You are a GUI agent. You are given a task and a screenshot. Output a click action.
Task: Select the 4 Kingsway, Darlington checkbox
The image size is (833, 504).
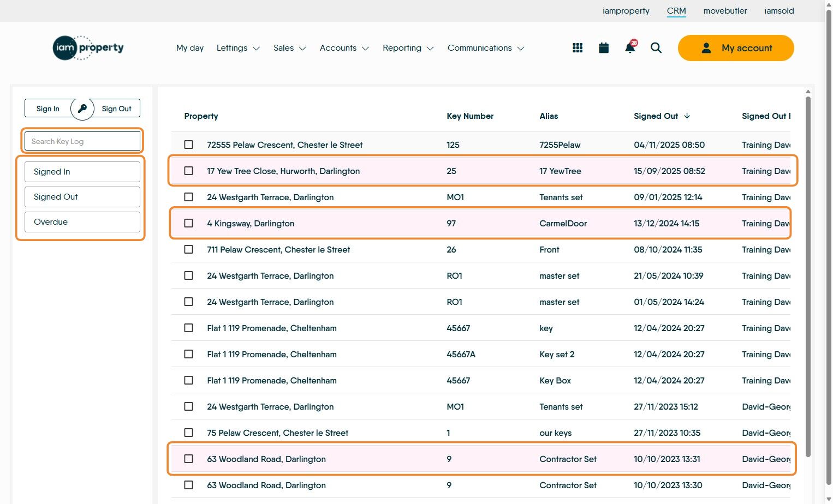(189, 223)
